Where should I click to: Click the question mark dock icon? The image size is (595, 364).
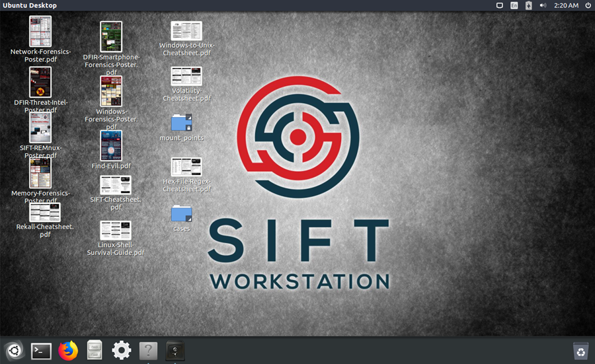pyautogui.click(x=148, y=351)
